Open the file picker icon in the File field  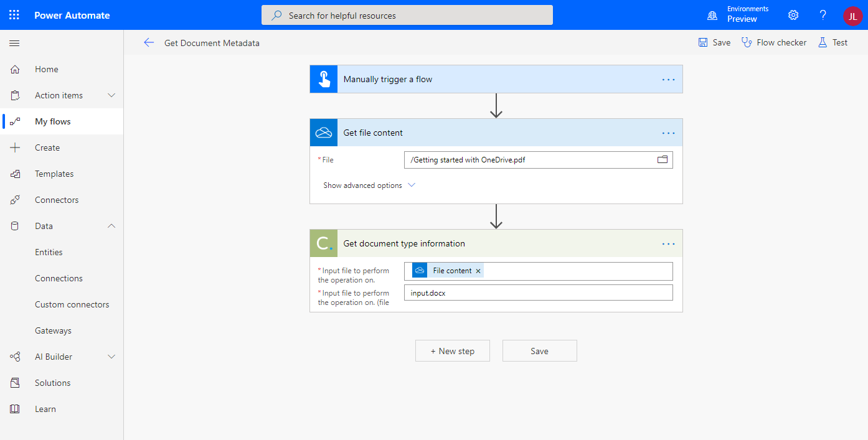[662, 159]
